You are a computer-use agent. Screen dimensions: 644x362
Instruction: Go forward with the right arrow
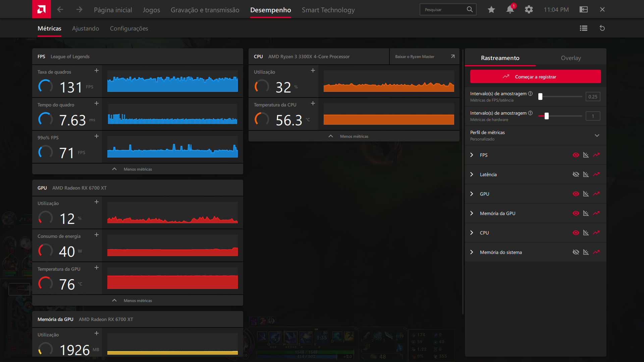79,9
